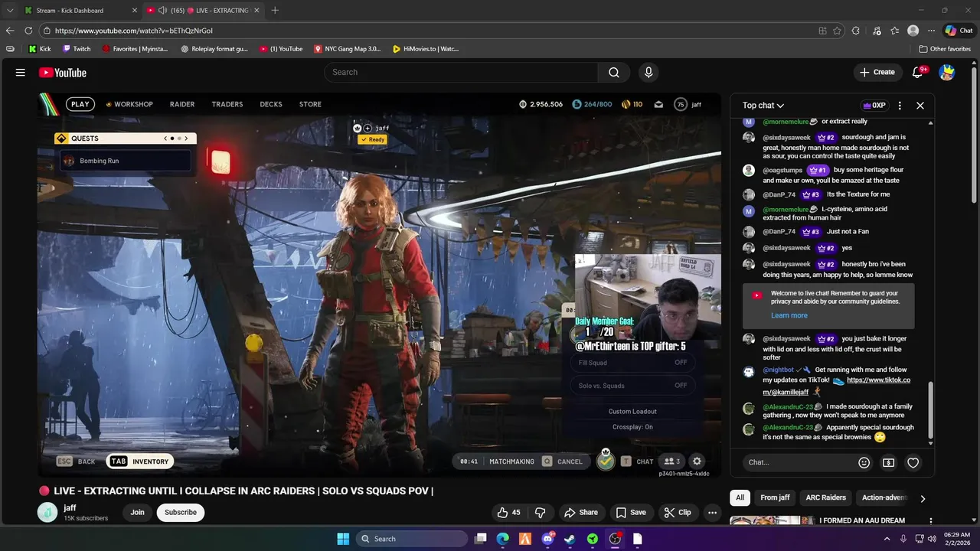Open OBS Studio from the taskbar
This screenshot has width=980, height=551.
[615, 539]
